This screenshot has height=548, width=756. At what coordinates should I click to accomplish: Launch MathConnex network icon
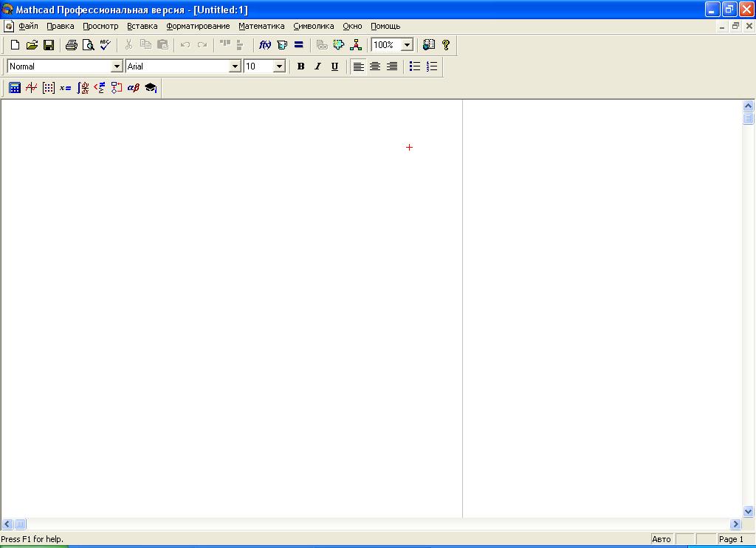pos(356,45)
